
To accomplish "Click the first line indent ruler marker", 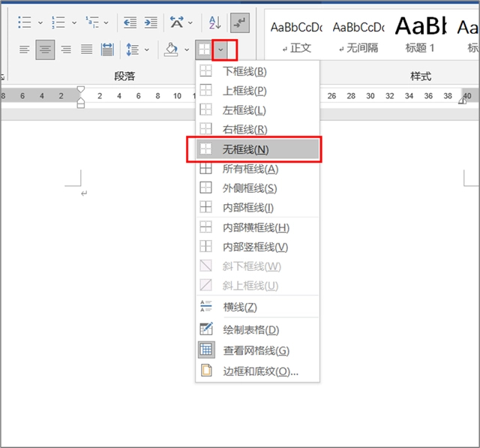I will [81, 89].
